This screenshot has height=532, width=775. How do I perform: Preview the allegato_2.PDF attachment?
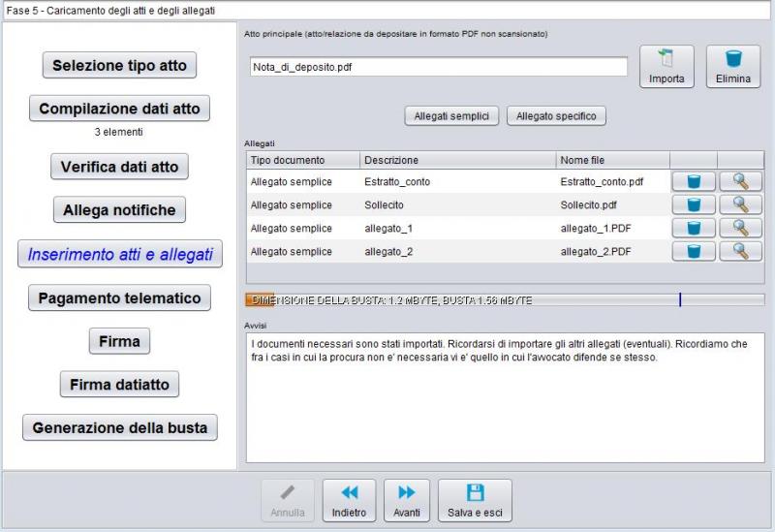point(740,251)
